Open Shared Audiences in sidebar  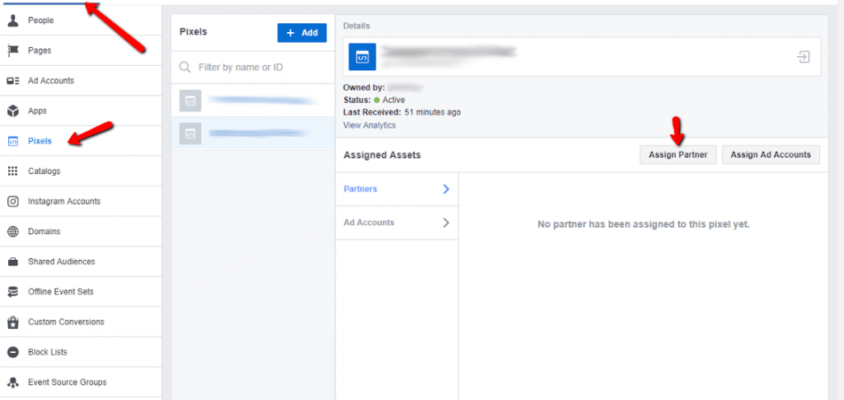[x=61, y=262]
